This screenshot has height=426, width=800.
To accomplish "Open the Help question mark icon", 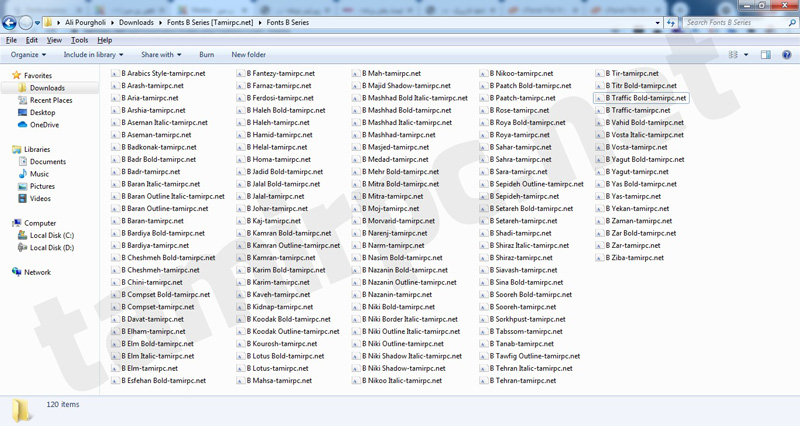I will click(787, 55).
